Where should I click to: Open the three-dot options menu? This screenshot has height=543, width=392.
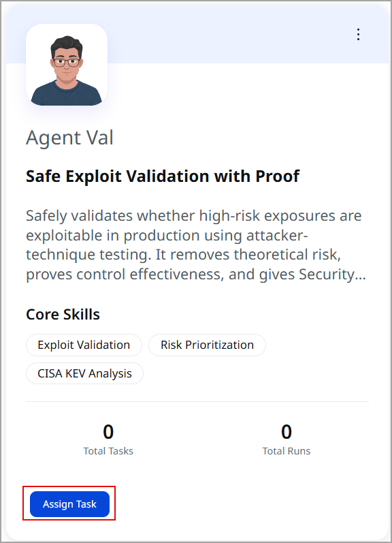(358, 35)
